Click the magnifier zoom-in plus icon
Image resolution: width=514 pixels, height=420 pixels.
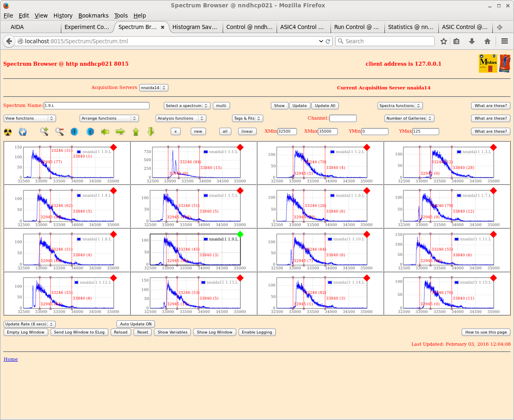pyautogui.click(x=44, y=131)
